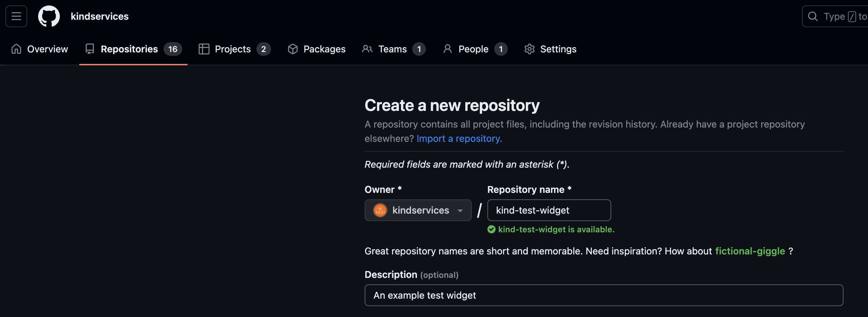The image size is (868, 317).
Task: Click the Repository name label
Action: (529, 189)
